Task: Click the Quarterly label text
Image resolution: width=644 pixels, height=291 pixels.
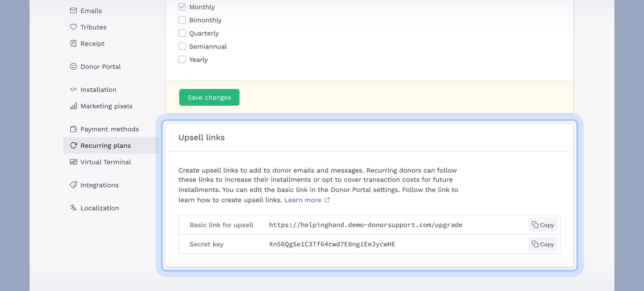Action: click(204, 33)
